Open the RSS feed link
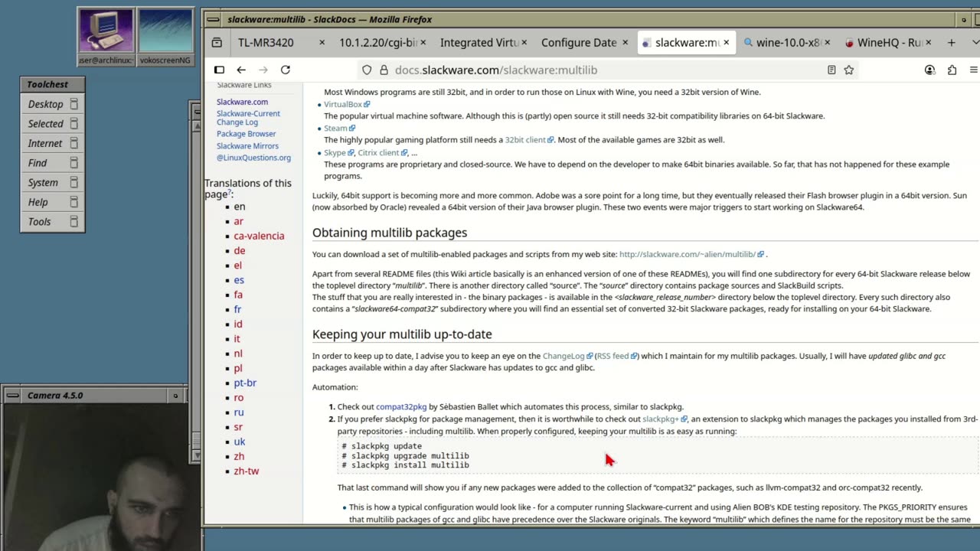Screen dimensions: 980x551 click(616, 356)
